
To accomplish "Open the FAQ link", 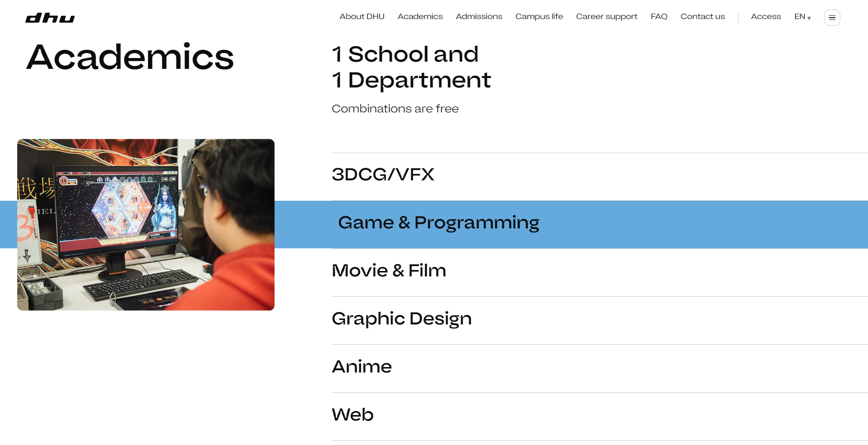I will [x=659, y=17].
